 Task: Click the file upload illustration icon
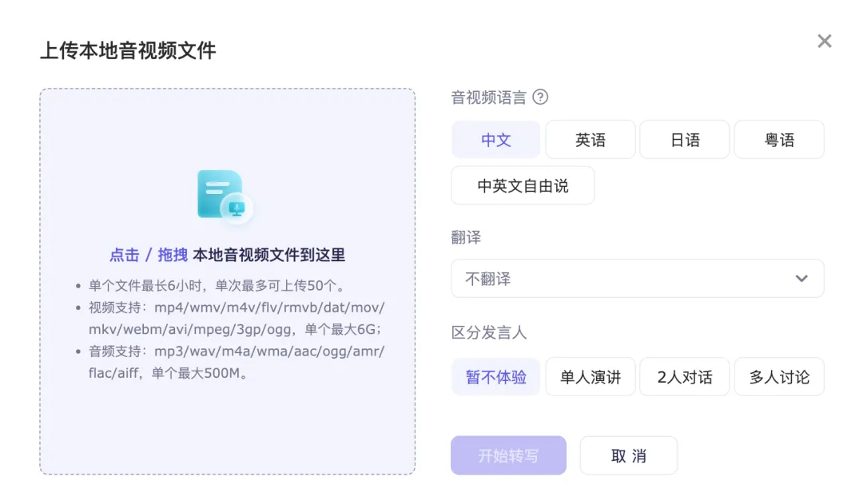click(x=225, y=197)
